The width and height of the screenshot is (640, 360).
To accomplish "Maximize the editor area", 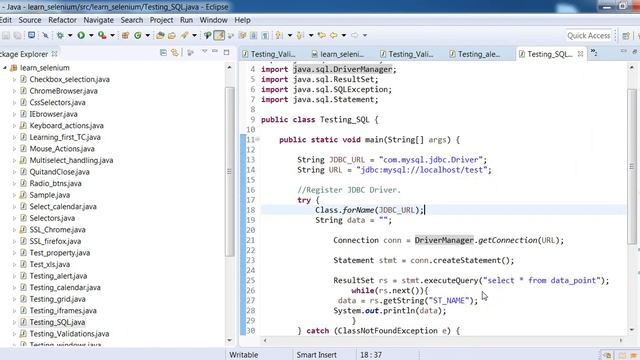I will (635, 52).
